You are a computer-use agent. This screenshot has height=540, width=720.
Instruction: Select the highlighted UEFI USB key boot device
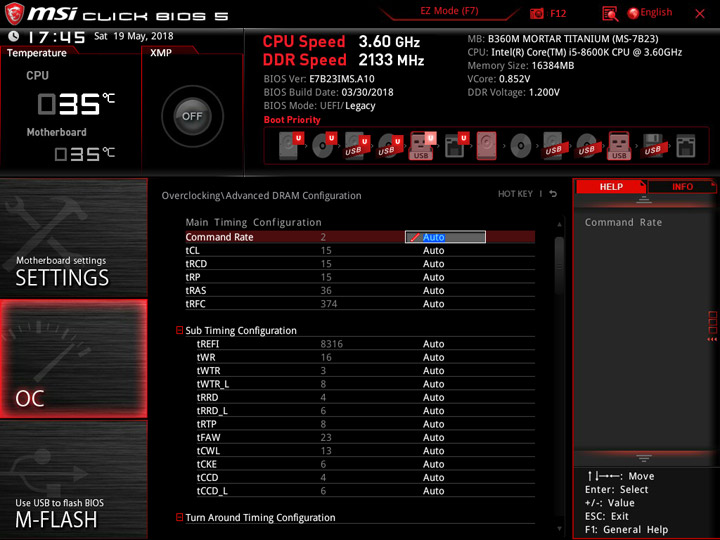pos(422,146)
